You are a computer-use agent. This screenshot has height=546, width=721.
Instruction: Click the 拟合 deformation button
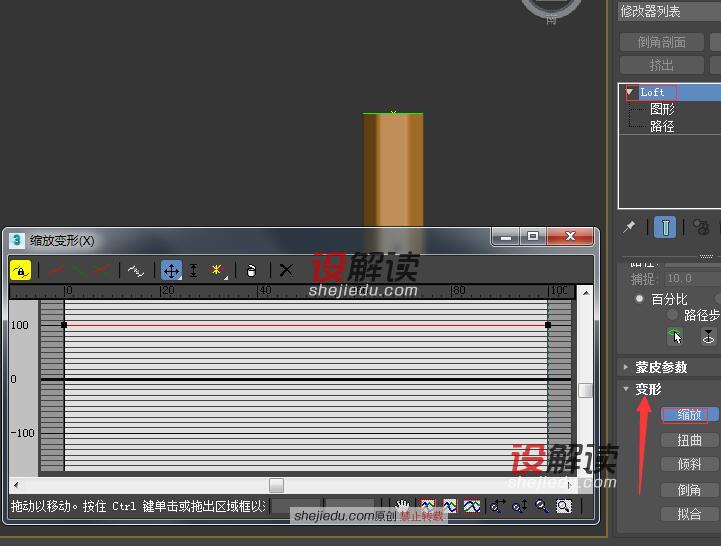pyautogui.click(x=689, y=514)
